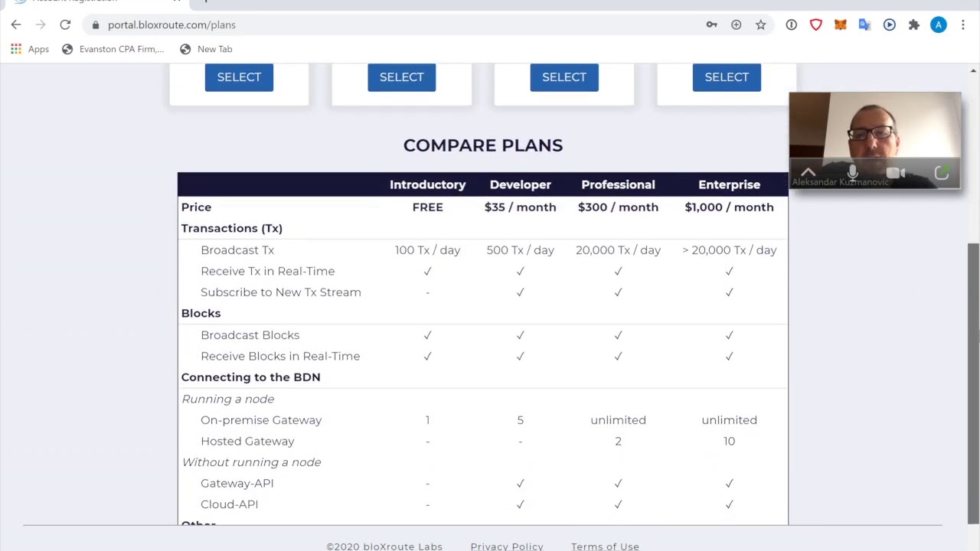The height and width of the screenshot is (551, 980).
Task: Click Subscribe to New Tx Stream label
Action: (x=281, y=292)
